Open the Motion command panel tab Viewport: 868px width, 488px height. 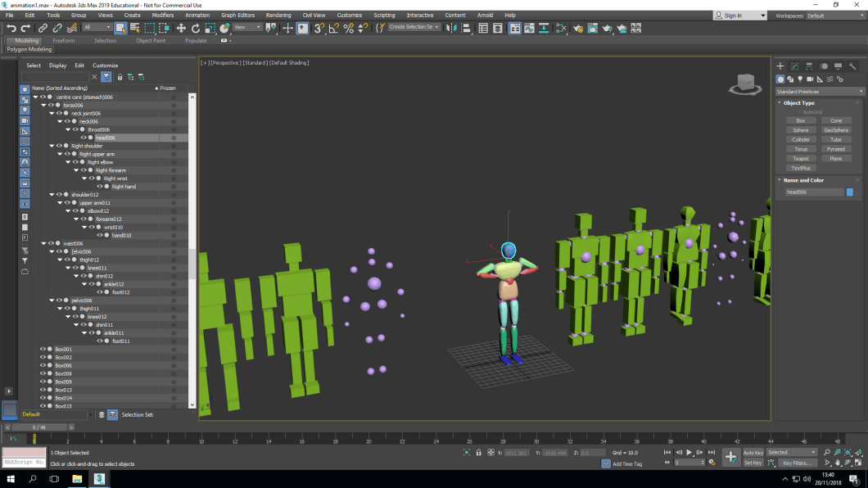pyautogui.click(x=824, y=66)
